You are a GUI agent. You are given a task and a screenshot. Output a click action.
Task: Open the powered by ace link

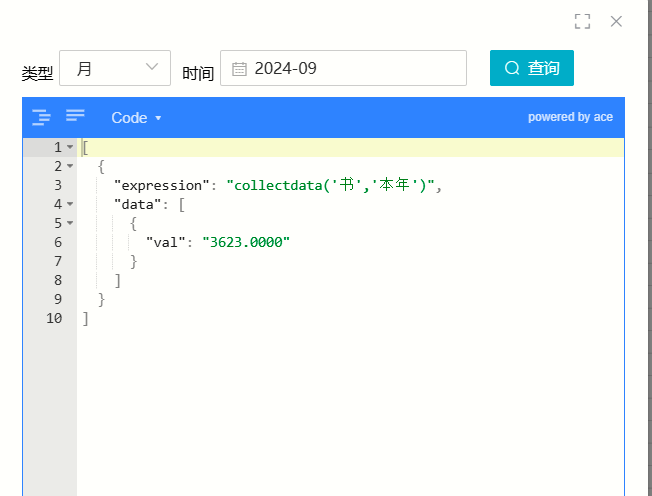click(x=570, y=117)
